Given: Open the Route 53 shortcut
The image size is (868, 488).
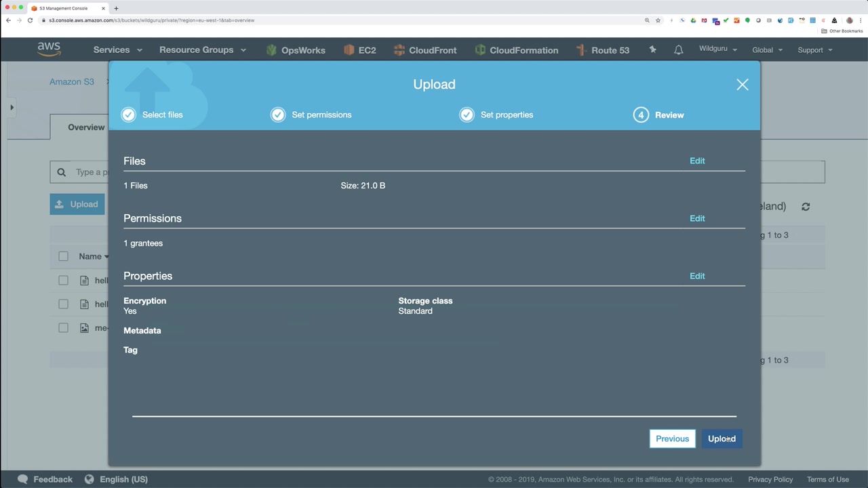Looking at the screenshot, I should (603, 50).
